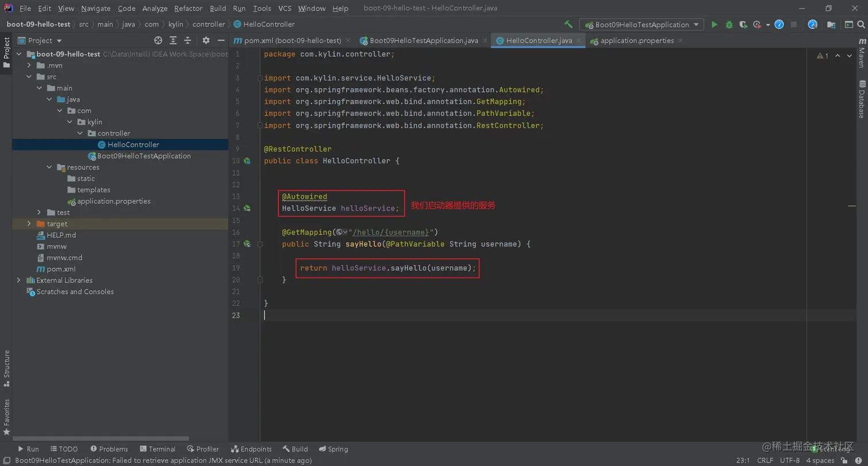Open the VCS menu
This screenshot has width=868, height=466.
[285, 8]
